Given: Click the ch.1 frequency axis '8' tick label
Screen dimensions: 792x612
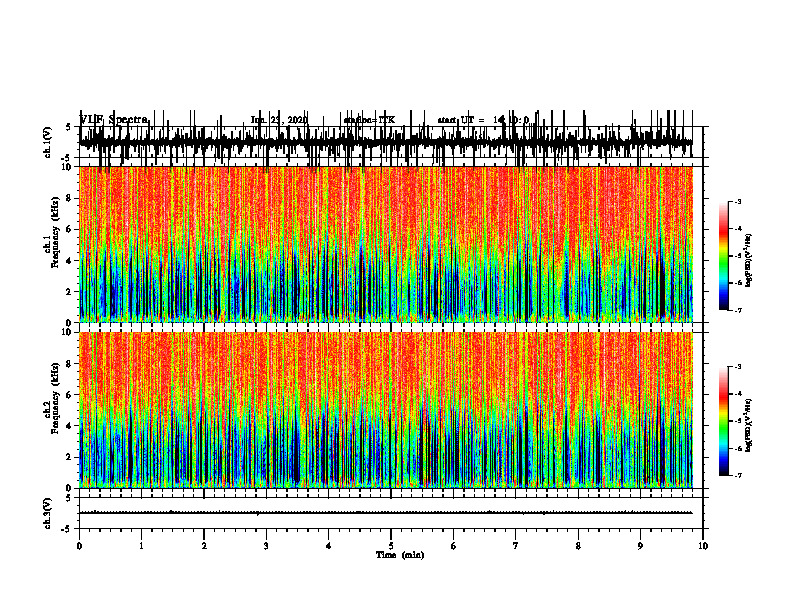Looking at the screenshot, I should [70, 198].
